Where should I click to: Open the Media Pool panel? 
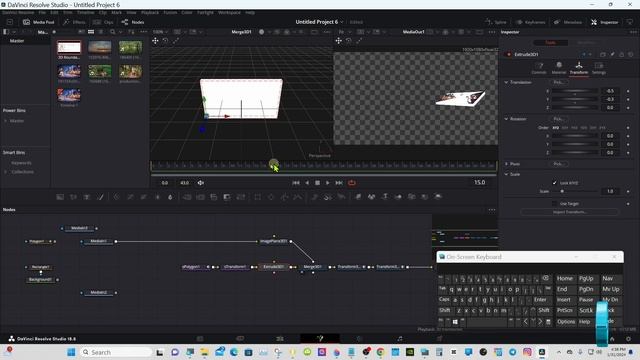38,22
